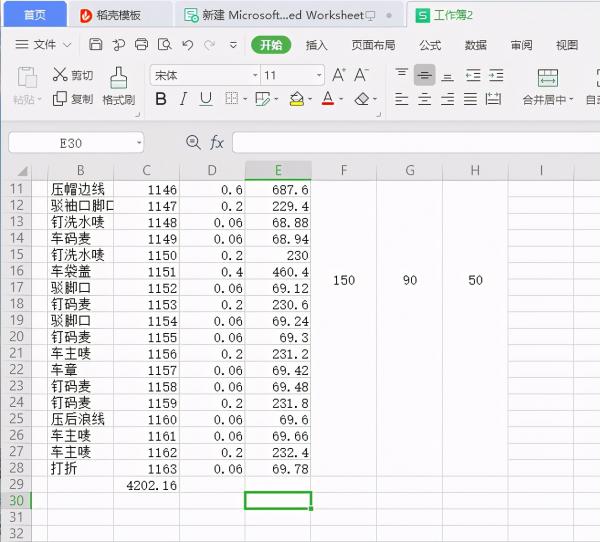The width and height of the screenshot is (600, 542).
Task: Click the cell with value 150
Action: [344, 280]
